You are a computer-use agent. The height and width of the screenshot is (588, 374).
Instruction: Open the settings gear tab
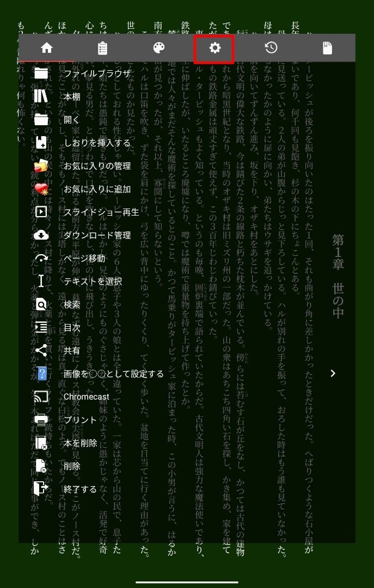[214, 48]
